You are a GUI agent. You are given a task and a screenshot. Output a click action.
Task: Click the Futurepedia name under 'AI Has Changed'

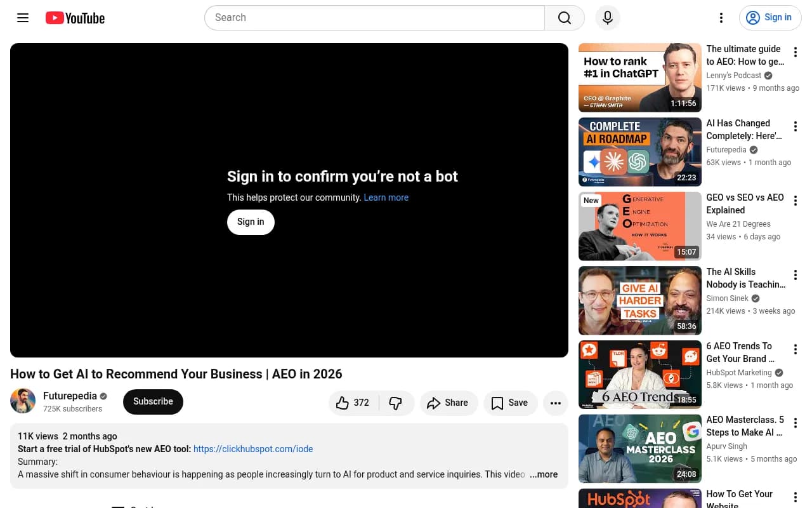point(726,150)
